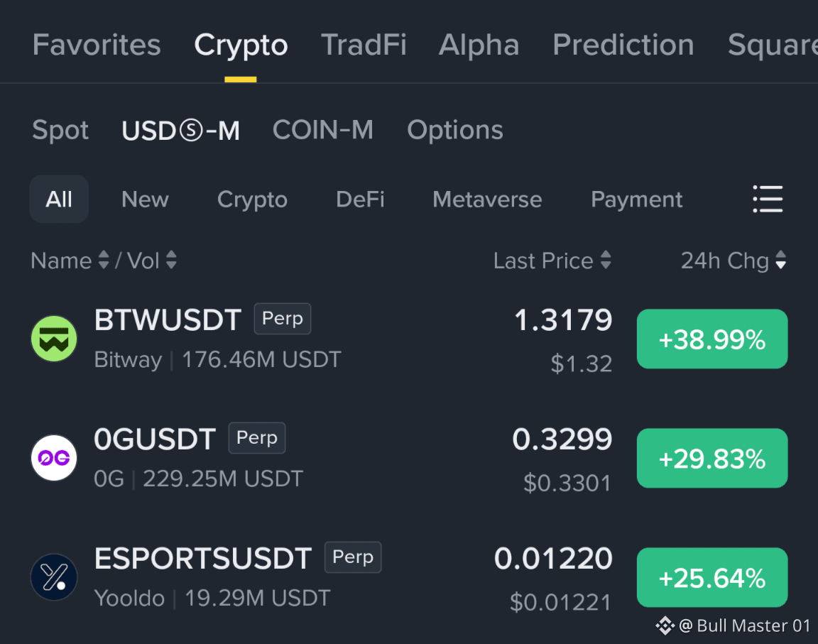Select the All category filter

[x=59, y=200]
